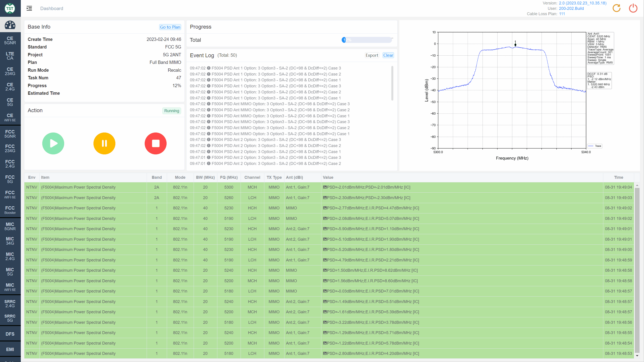This screenshot has height=362, width=644.
Task: Click info icon of first event log entry
Action: 208,68
